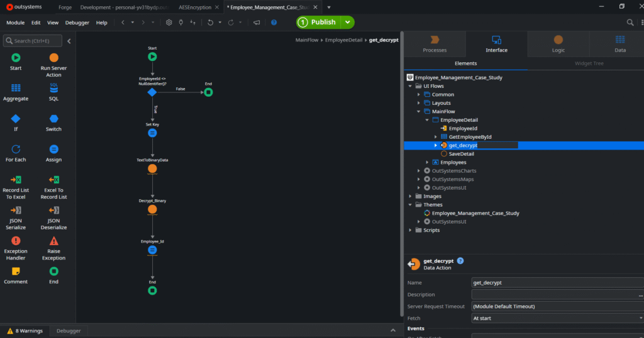Choose the Switch tool
Screen dimensions: 644x338
pos(53,123)
